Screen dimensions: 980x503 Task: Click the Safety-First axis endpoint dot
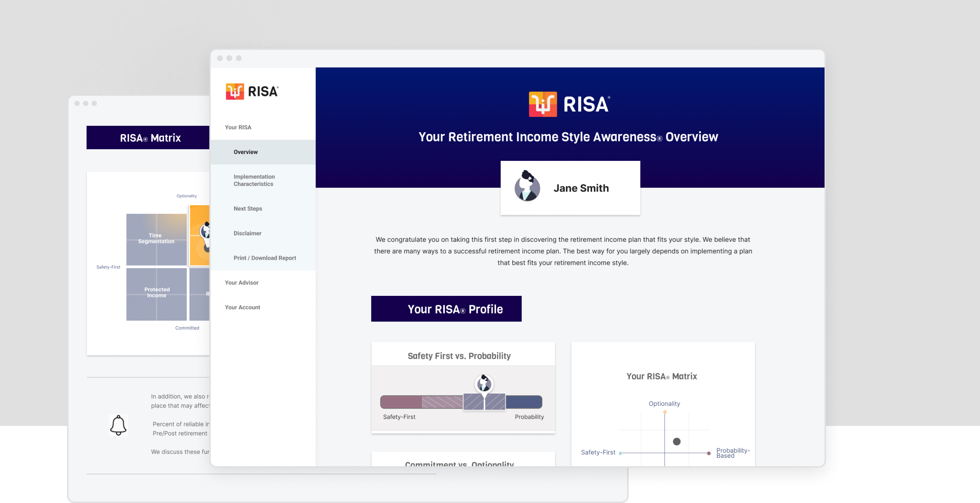[x=620, y=453]
